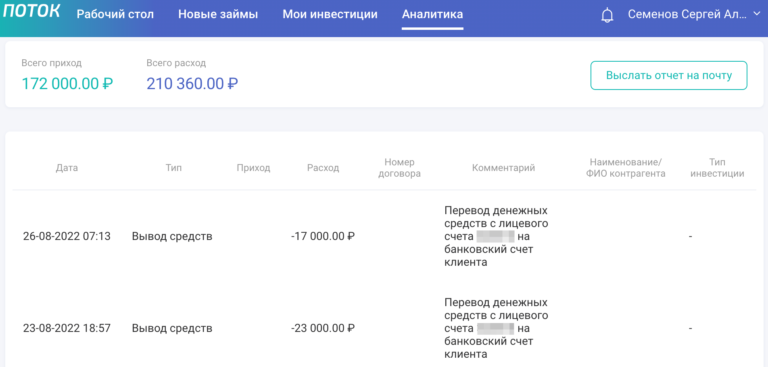
Task: Click the ПОТОК logo
Action: tap(32, 12)
